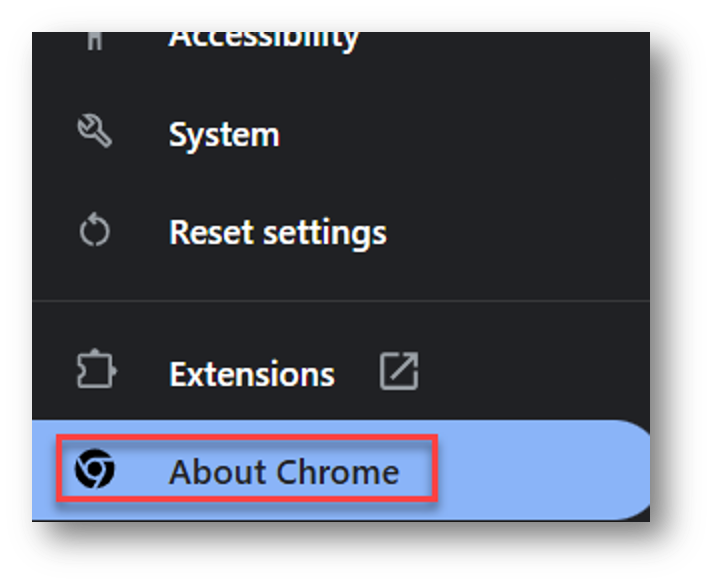Click the external link icon next to Extensions

399,373
